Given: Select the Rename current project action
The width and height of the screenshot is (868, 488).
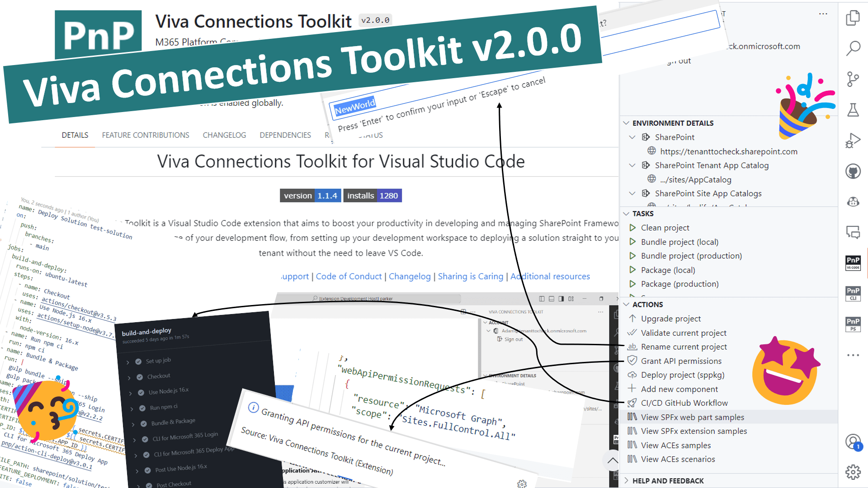Looking at the screenshot, I should (x=684, y=347).
